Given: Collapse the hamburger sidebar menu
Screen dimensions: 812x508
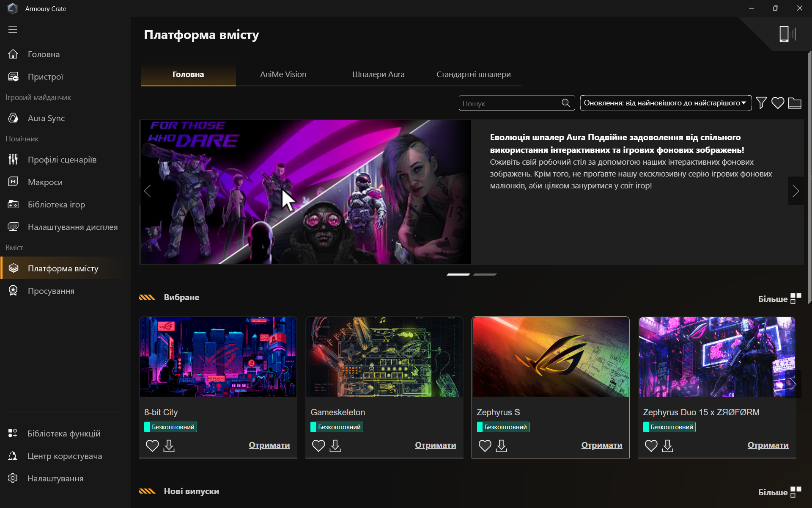Looking at the screenshot, I should click(13, 30).
